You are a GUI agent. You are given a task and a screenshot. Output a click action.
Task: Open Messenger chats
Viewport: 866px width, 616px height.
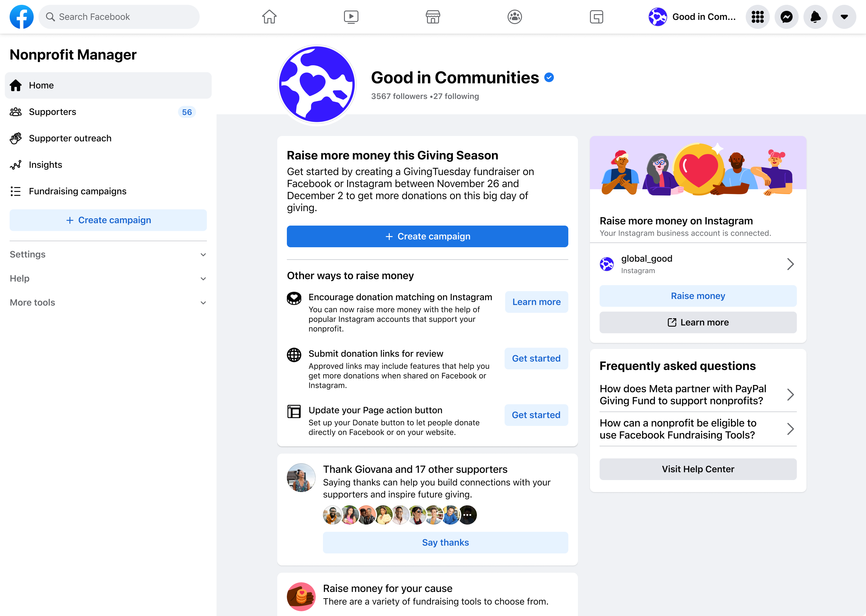[x=786, y=17]
